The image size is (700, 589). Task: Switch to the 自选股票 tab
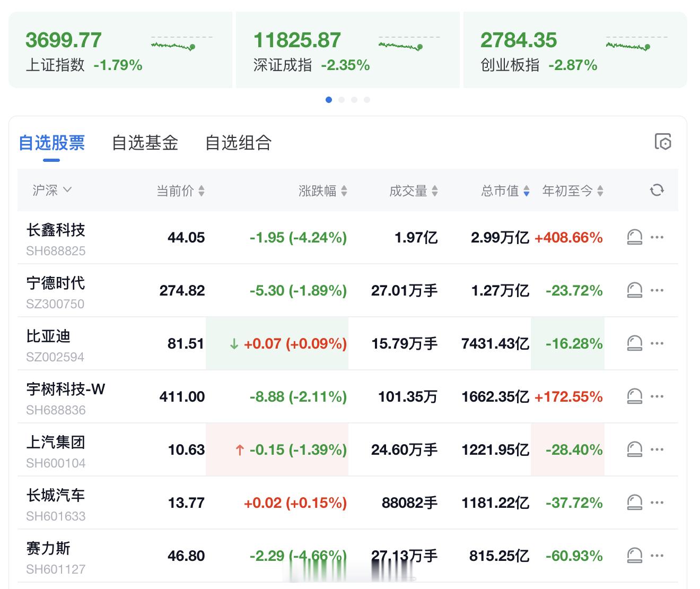52,143
